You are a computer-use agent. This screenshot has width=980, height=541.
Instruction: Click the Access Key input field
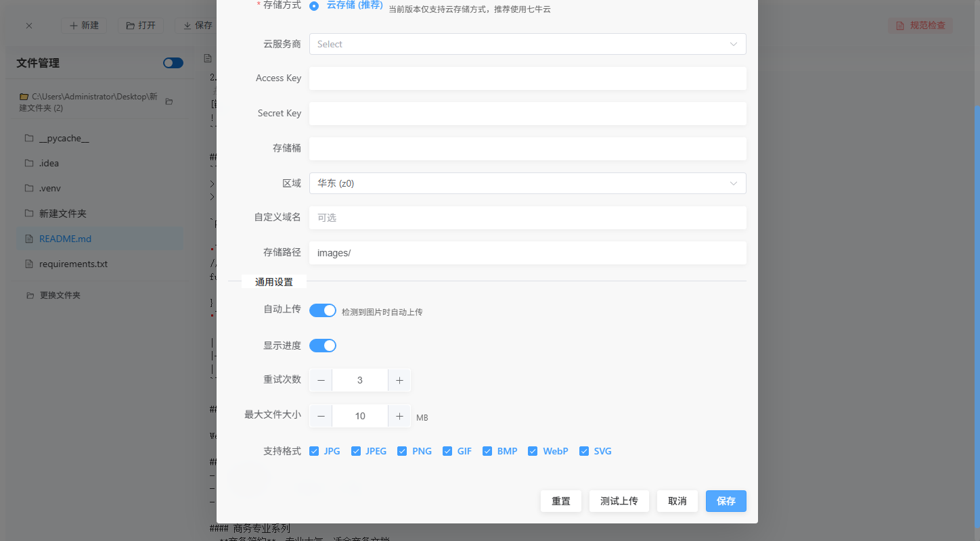pyautogui.click(x=527, y=78)
